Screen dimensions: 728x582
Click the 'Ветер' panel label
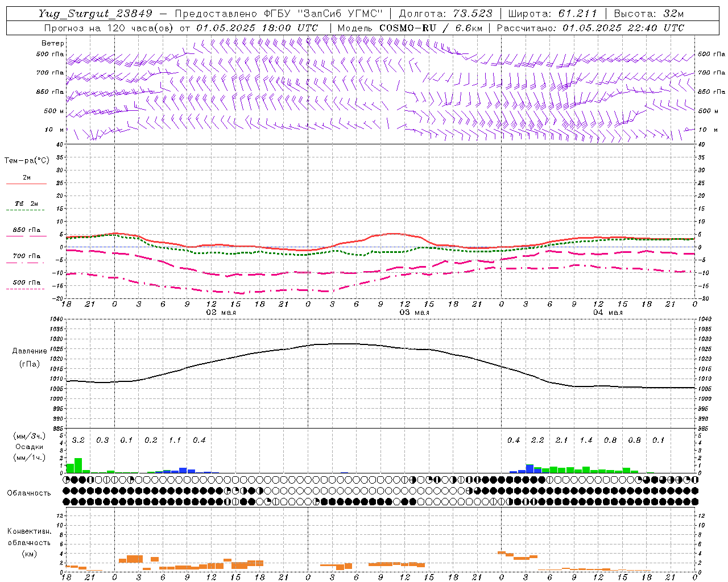(x=53, y=43)
